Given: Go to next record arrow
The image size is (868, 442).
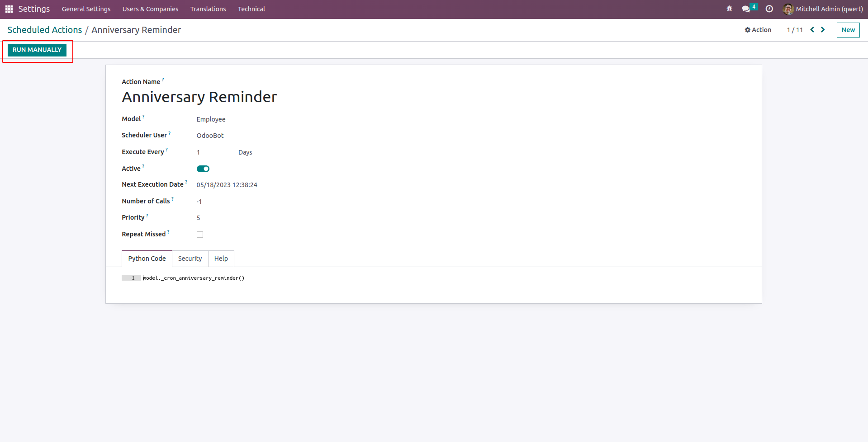Looking at the screenshot, I should (x=823, y=30).
